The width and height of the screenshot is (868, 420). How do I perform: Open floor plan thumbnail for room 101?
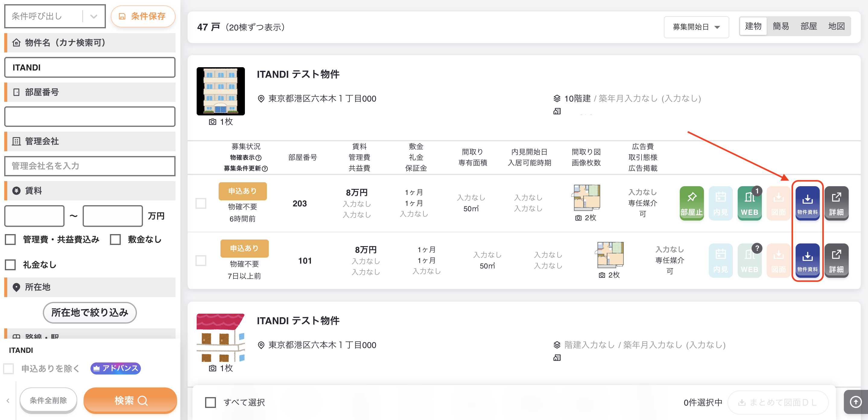(610, 255)
